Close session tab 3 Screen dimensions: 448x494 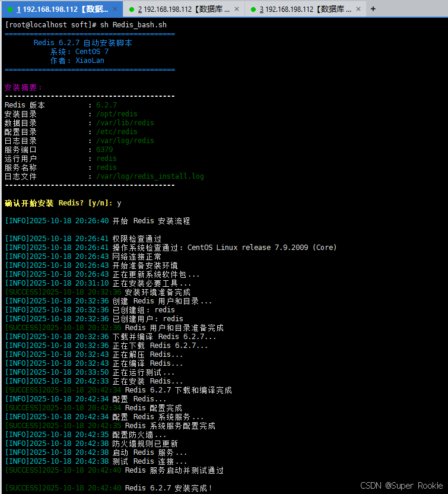click(x=358, y=9)
